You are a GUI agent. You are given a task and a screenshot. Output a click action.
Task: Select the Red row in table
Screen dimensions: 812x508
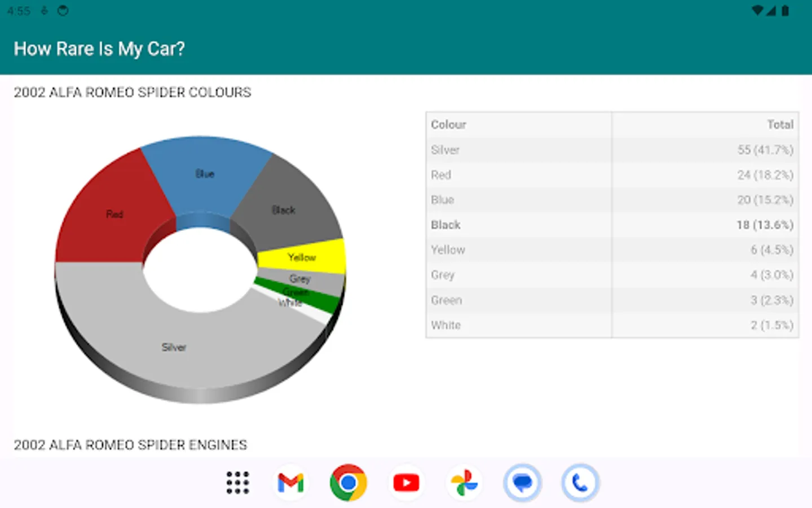pos(612,175)
